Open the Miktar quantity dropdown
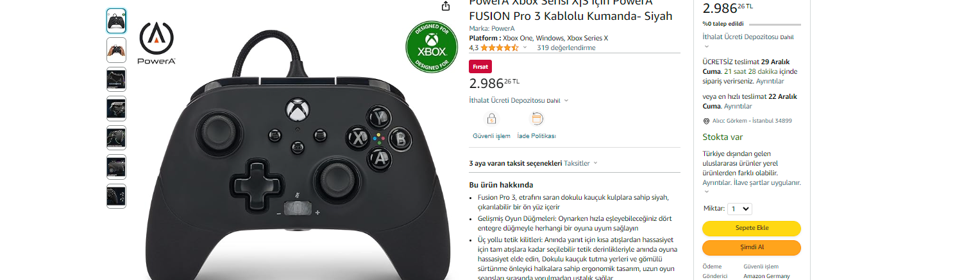Image resolution: width=980 pixels, height=280 pixels. click(x=739, y=209)
